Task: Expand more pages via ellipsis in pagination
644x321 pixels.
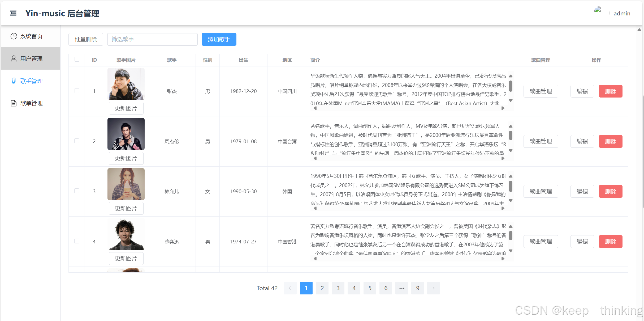Action: (x=401, y=288)
